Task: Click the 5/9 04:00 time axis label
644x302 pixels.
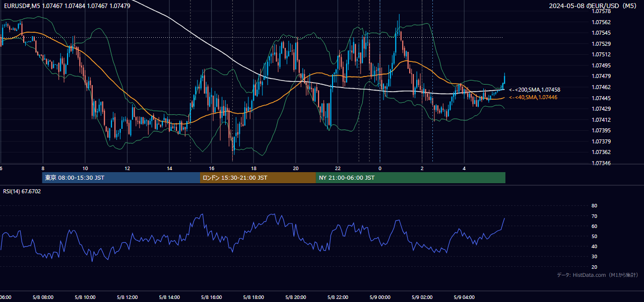Action: (x=464, y=297)
